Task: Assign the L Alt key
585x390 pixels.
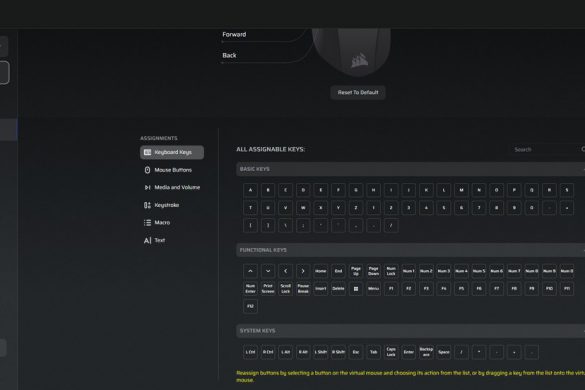Action: (x=285, y=352)
